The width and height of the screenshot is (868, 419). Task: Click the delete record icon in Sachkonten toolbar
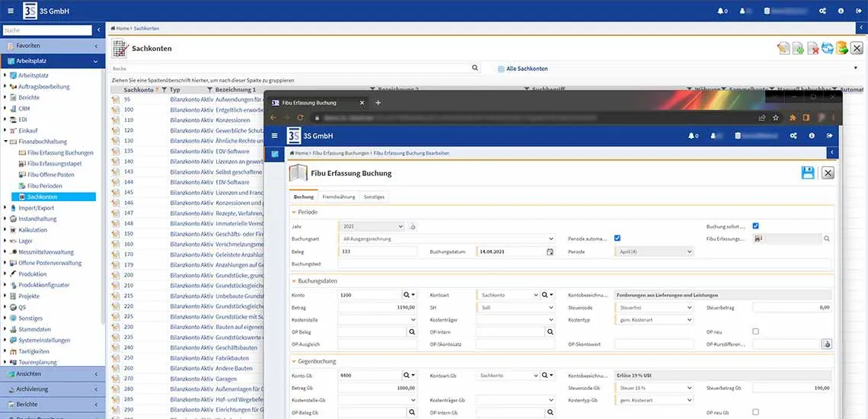812,49
